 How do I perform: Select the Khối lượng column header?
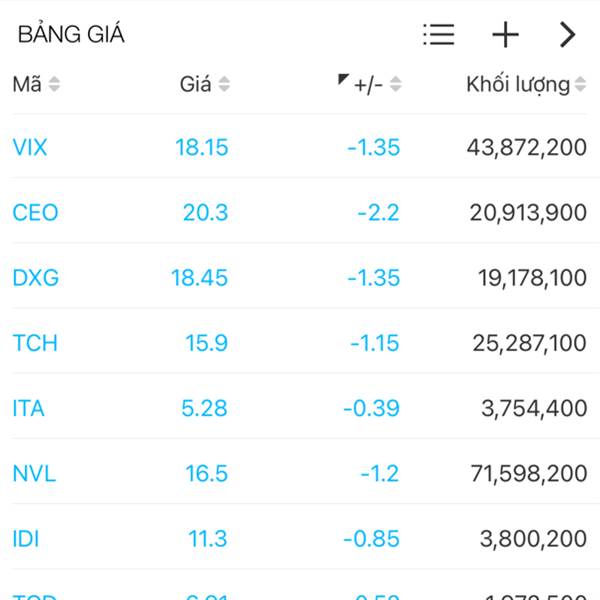[x=518, y=85]
